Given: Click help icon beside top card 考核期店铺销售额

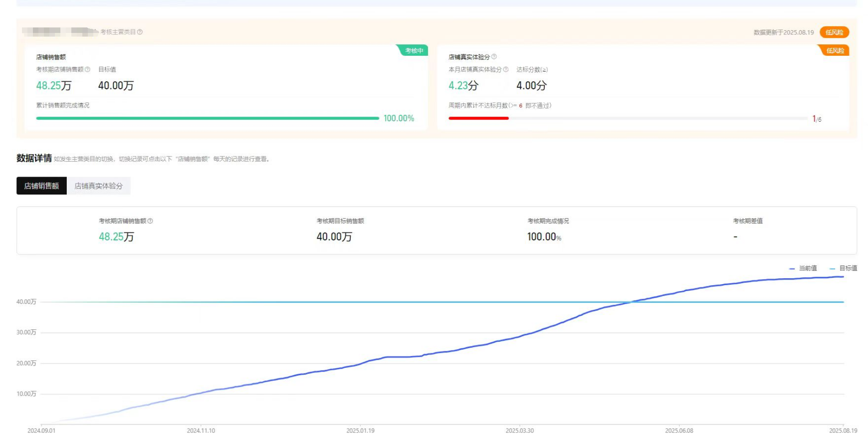Looking at the screenshot, I should tap(87, 70).
